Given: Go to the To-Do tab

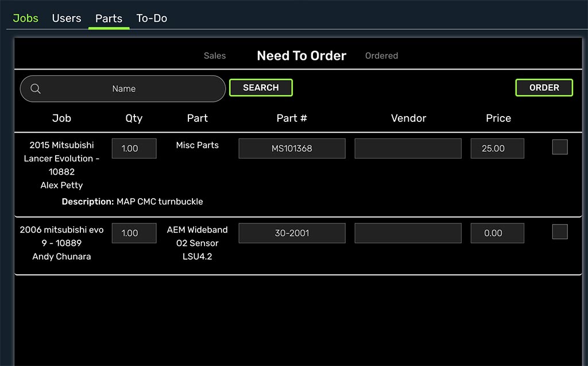Looking at the screenshot, I should (x=152, y=18).
